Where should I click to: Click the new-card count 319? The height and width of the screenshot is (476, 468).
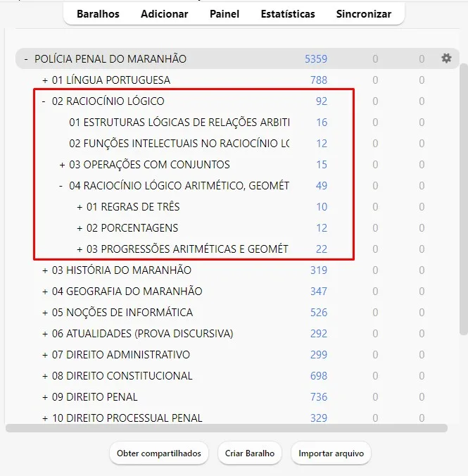click(319, 270)
